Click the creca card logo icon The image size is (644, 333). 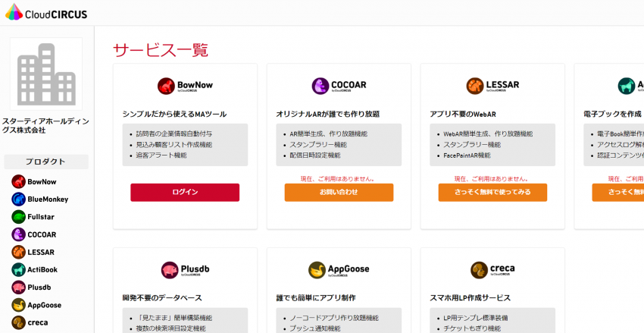tap(480, 270)
